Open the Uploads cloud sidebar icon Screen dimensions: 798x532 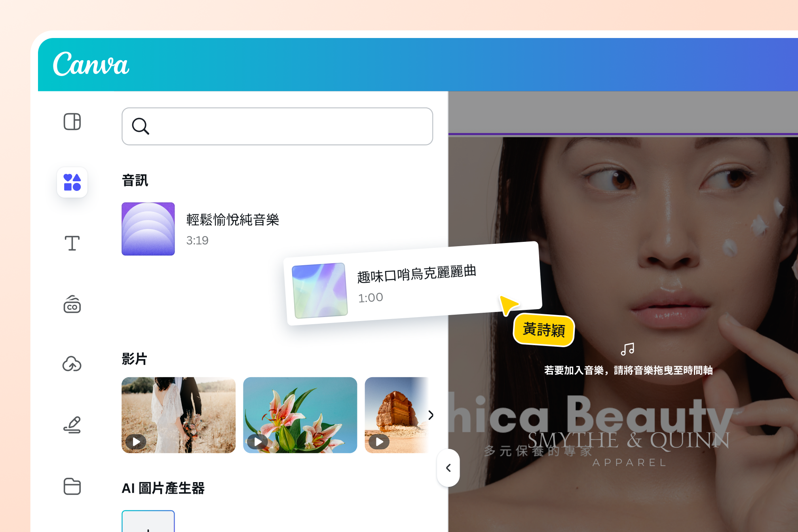[72, 364]
